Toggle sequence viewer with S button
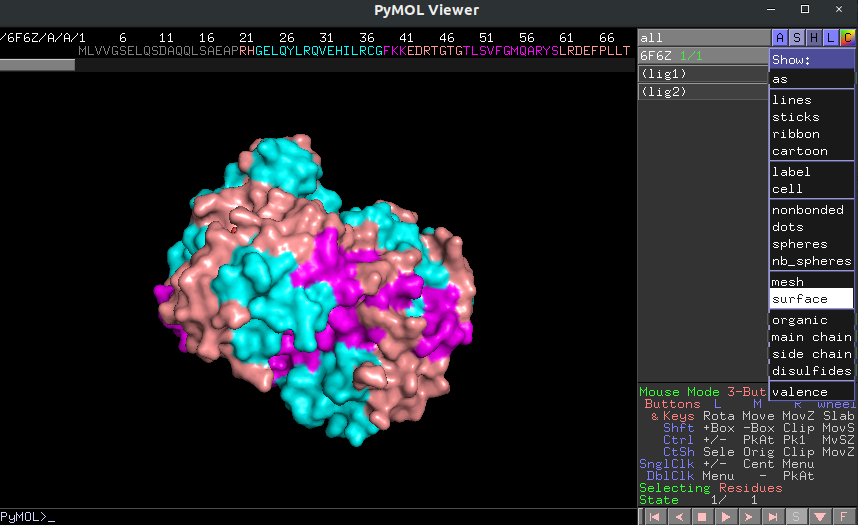This screenshot has height=525, width=858. point(796,517)
